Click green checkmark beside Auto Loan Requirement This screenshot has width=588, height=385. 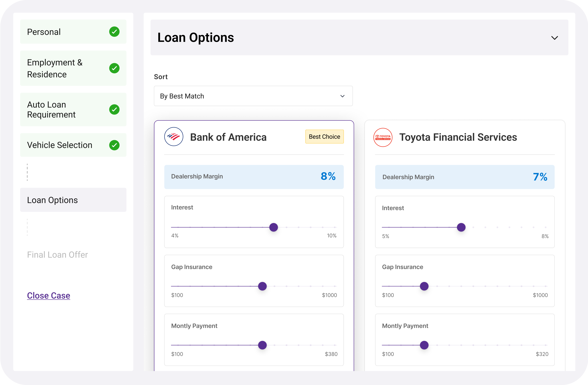tap(114, 109)
